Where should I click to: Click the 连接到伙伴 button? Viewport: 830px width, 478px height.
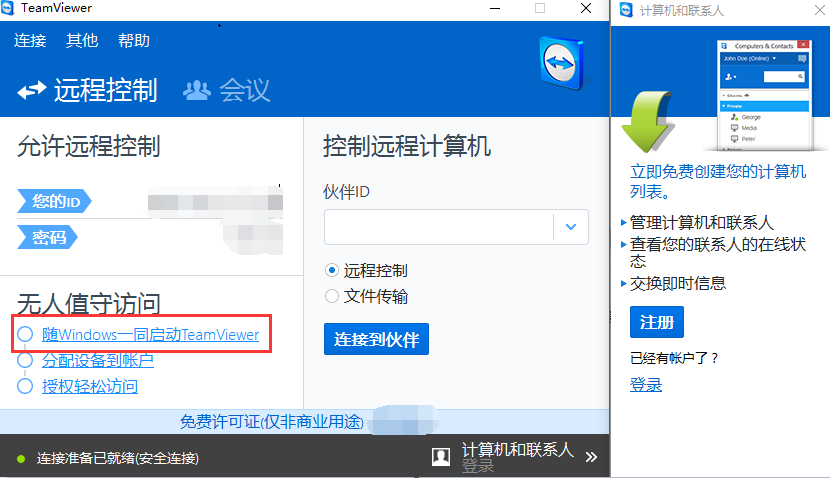tap(376, 339)
